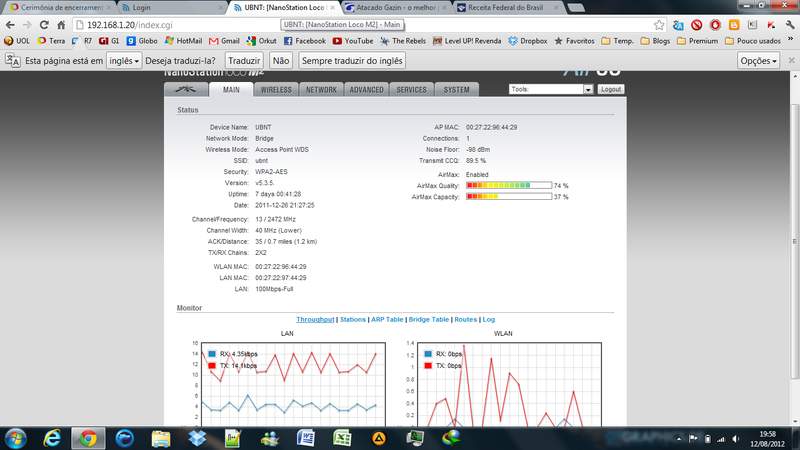This screenshot has height=450, width=800.
Task: Open the Globo bookmark
Action: click(142, 41)
